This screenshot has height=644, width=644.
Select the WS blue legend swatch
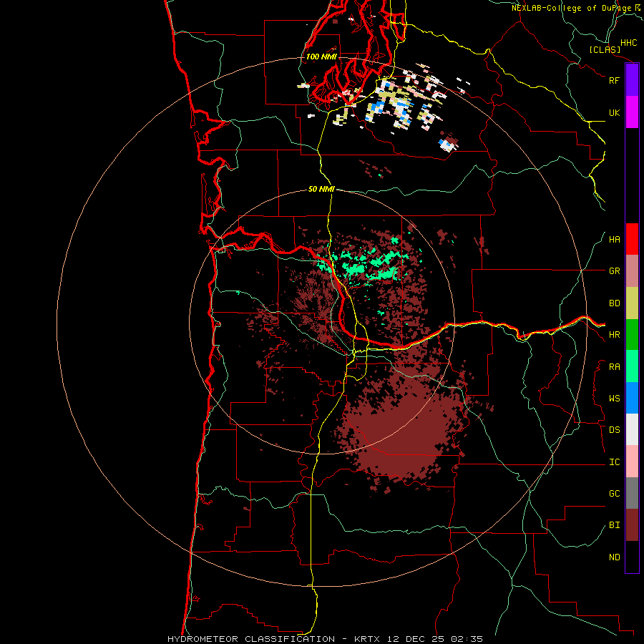[x=632, y=398]
